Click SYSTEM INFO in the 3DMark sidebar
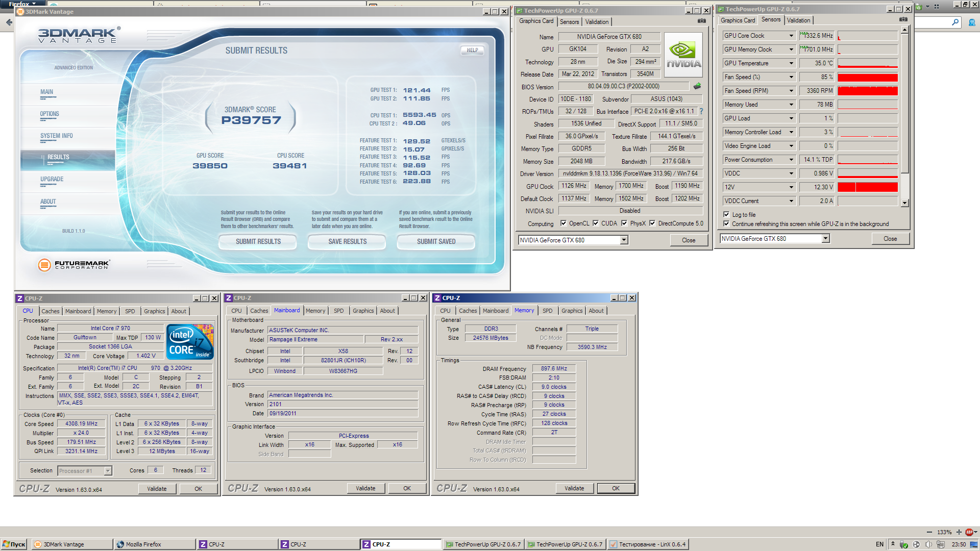The image size is (980, 551). [x=57, y=136]
